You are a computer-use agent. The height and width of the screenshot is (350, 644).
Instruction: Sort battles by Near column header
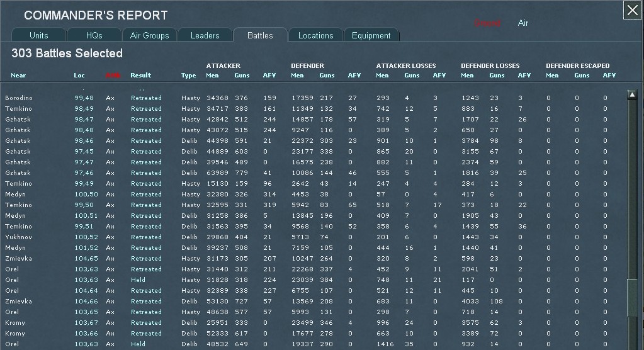tap(18, 76)
